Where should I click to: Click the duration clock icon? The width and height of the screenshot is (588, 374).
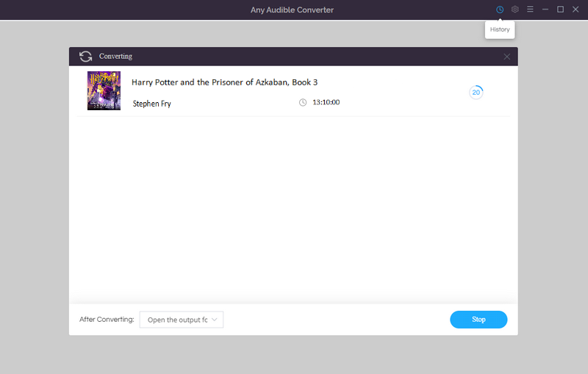click(303, 102)
